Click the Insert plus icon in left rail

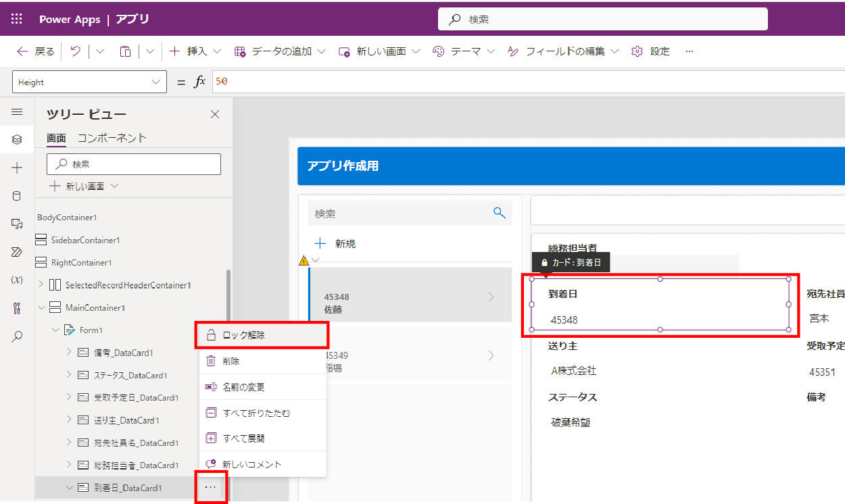click(x=17, y=168)
